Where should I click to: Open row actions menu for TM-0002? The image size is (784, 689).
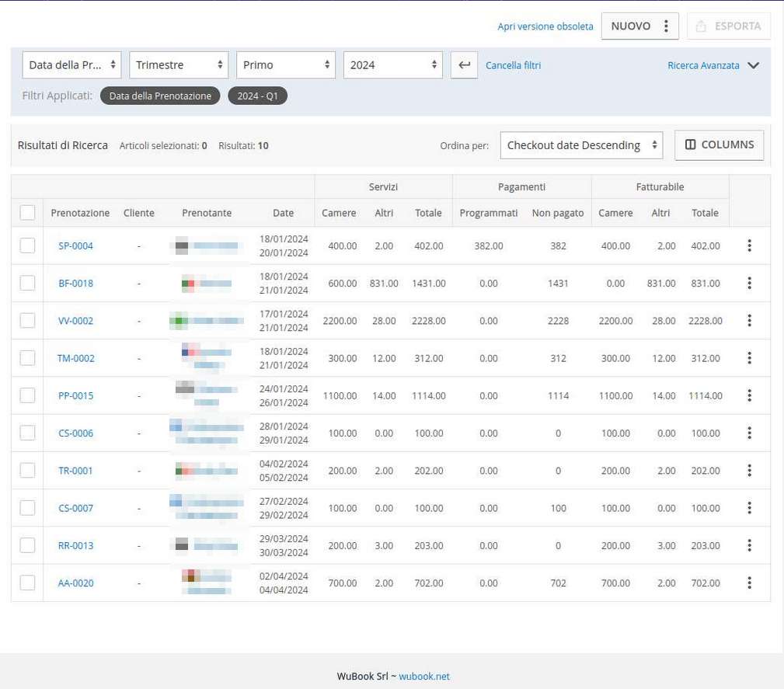click(749, 358)
